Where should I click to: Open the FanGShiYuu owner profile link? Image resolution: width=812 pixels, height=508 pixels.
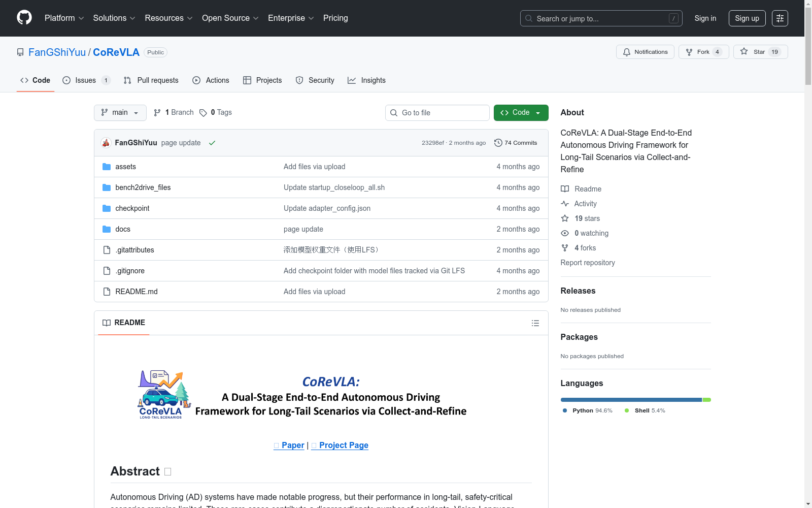tap(57, 52)
